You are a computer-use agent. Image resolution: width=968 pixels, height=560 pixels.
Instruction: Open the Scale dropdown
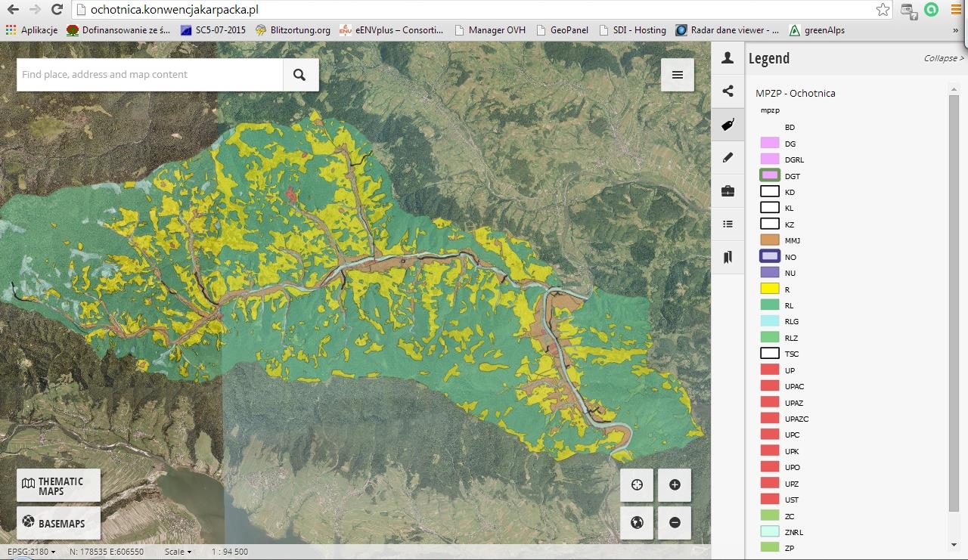tap(178, 552)
